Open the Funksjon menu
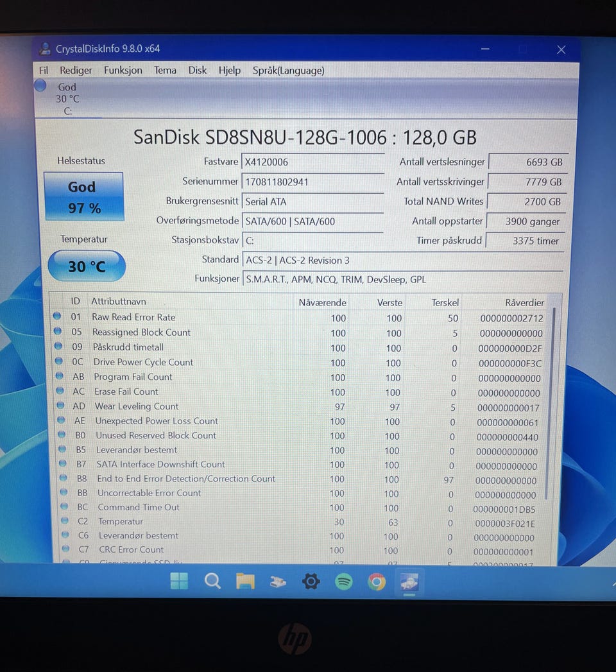This screenshot has height=672, width=616. 123,71
